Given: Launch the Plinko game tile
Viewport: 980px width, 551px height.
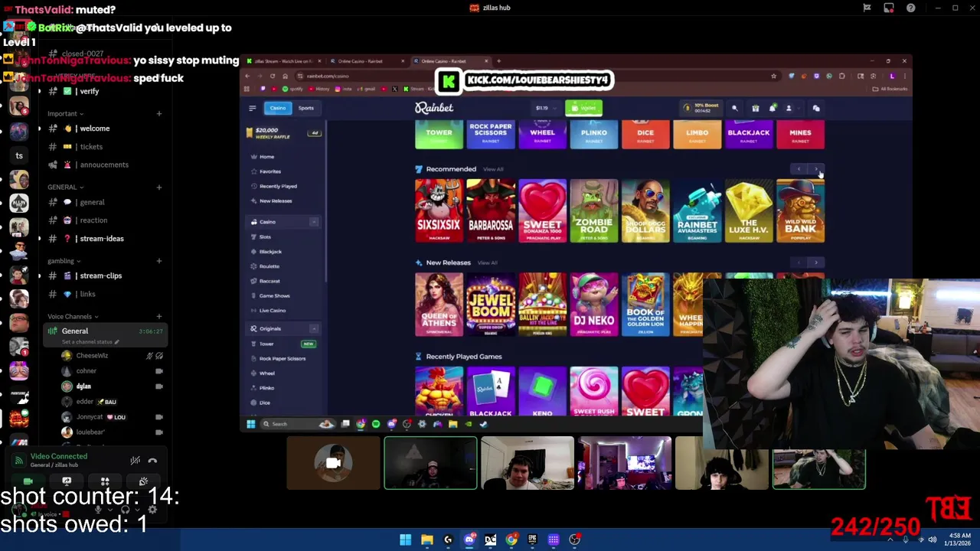Looking at the screenshot, I should 594,135.
